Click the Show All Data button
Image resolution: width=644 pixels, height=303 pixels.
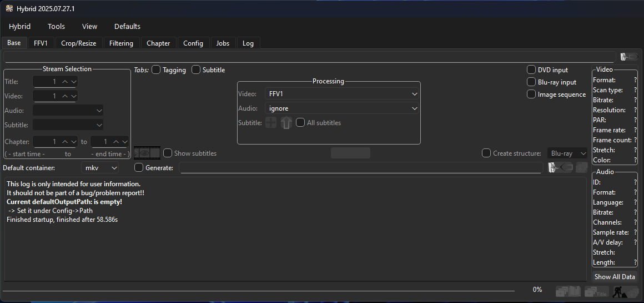pos(614,276)
